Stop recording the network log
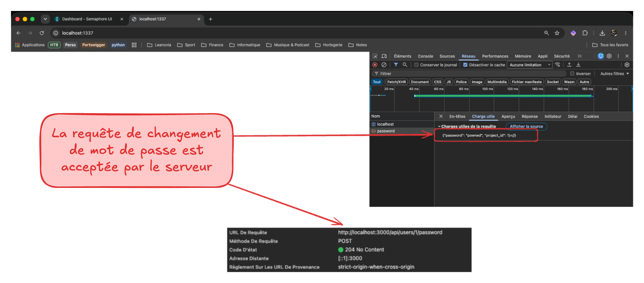Image resolution: width=644 pixels, height=283 pixels. [375, 65]
